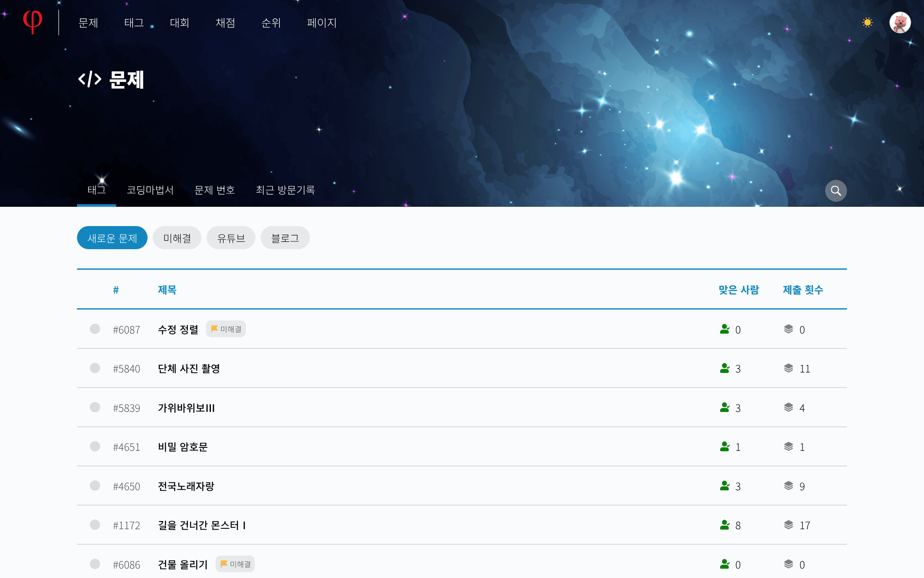This screenshot has height=578, width=924.
Task: Select the 미해결 filter pill
Action: 177,238
